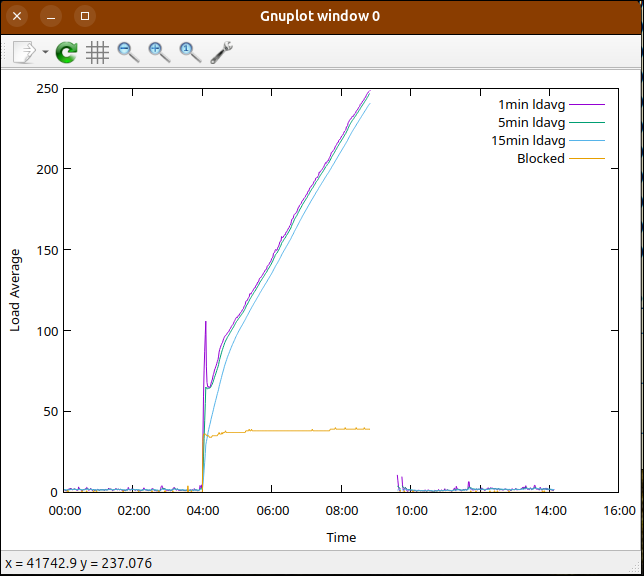This screenshot has height=576, width=644.
Task: Click the Gnuplot window 0 title
Action: point(320,16)
